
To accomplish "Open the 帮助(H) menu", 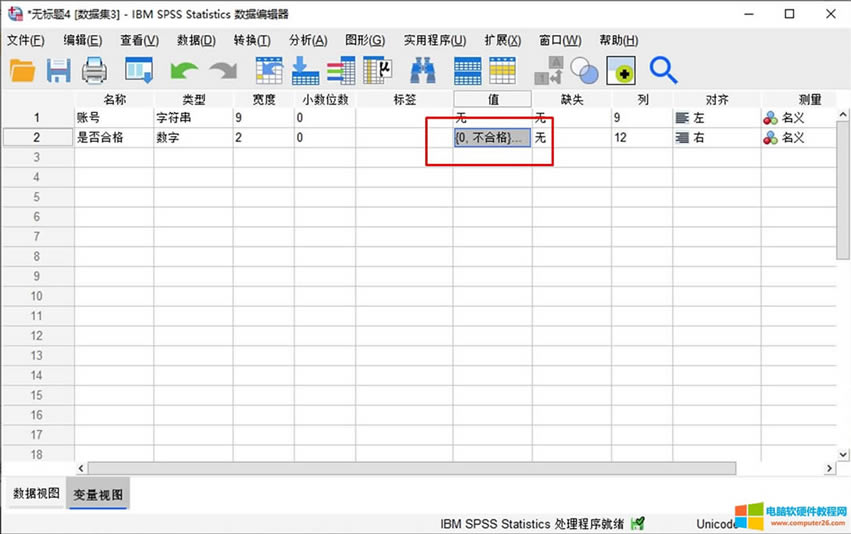I will pos(619,40).
